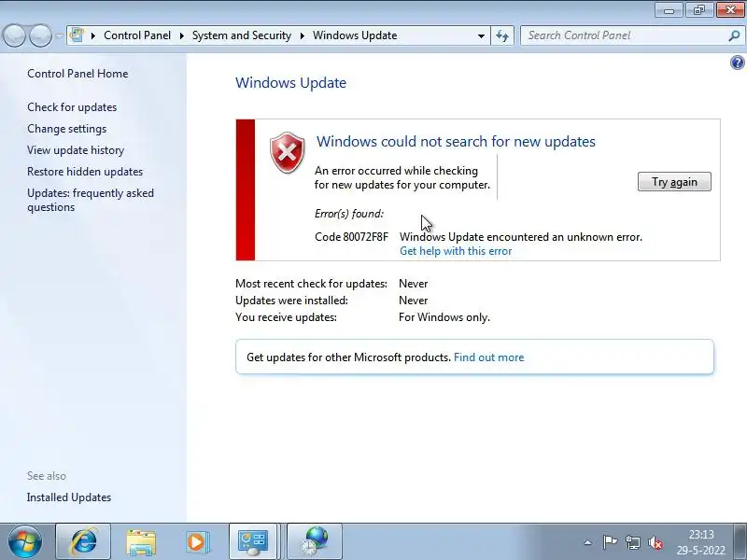
Task: Click the network tray icon
Action: click(633, 542)
